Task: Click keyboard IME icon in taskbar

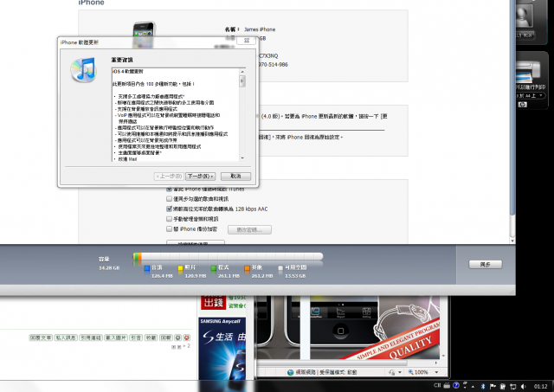Action: click(x=447, y=386)
